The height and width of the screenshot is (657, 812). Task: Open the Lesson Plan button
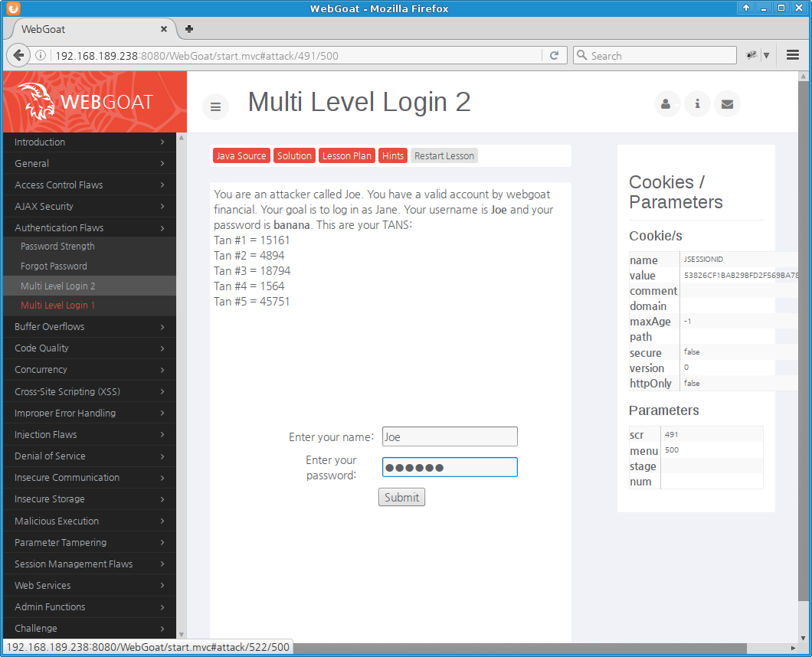coord(346,156)
